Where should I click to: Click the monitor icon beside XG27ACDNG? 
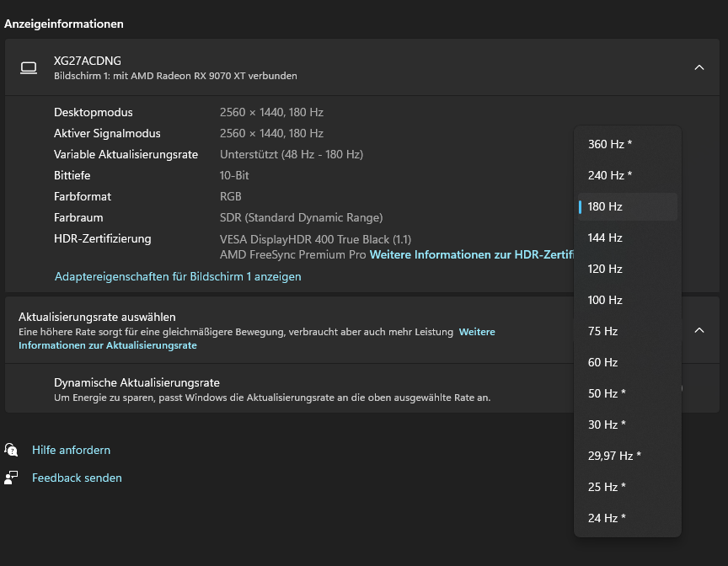coord(29,67)
